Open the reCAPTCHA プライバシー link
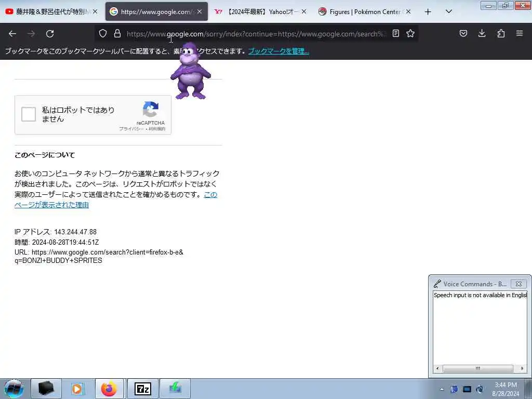Viewport: 532px width, 399px height. point(131,129)
